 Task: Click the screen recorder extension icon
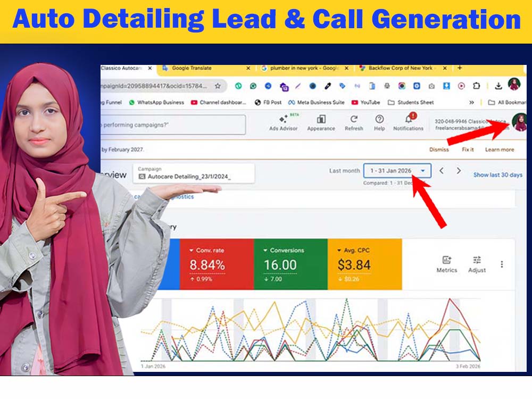[461, 86]
